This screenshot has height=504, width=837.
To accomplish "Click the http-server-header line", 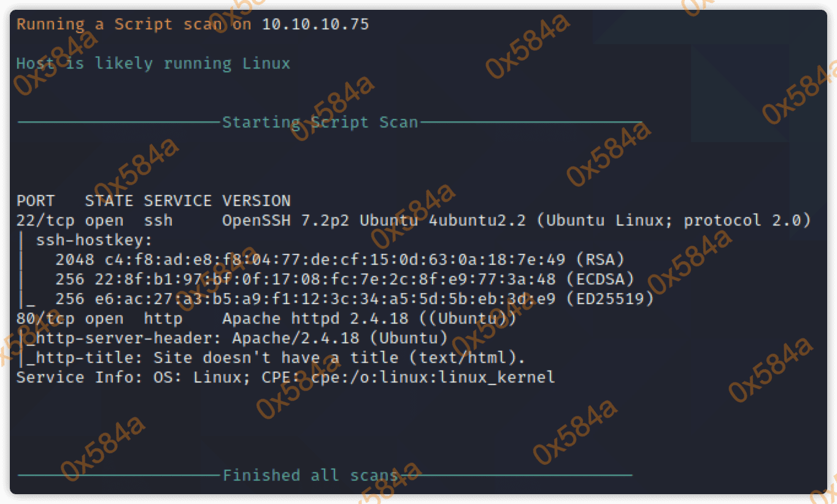I will click(x=236, y=338).
